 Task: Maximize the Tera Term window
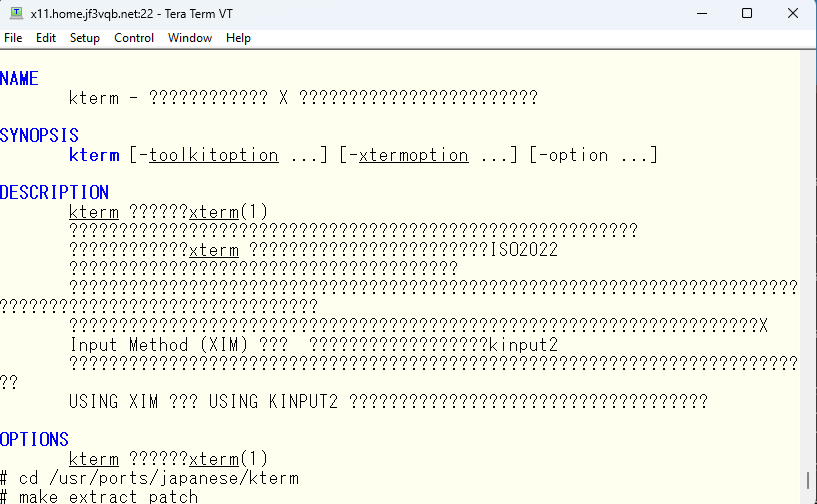pos(747,13)
